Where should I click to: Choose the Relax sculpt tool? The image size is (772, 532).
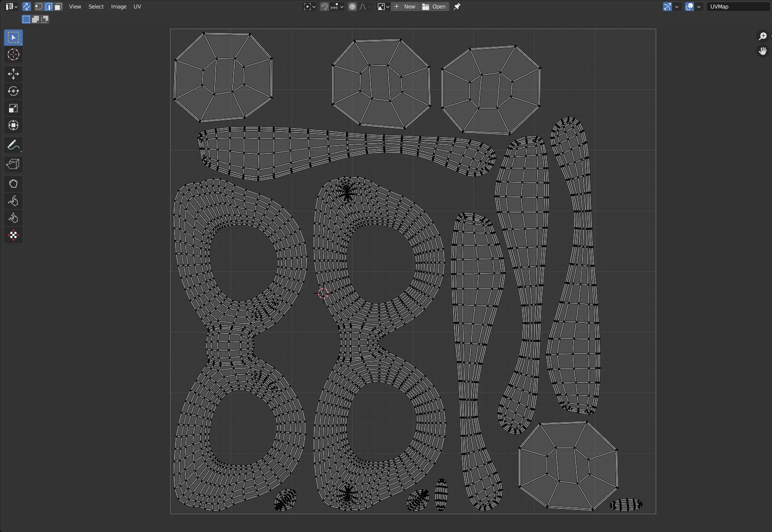pos(13,201)
